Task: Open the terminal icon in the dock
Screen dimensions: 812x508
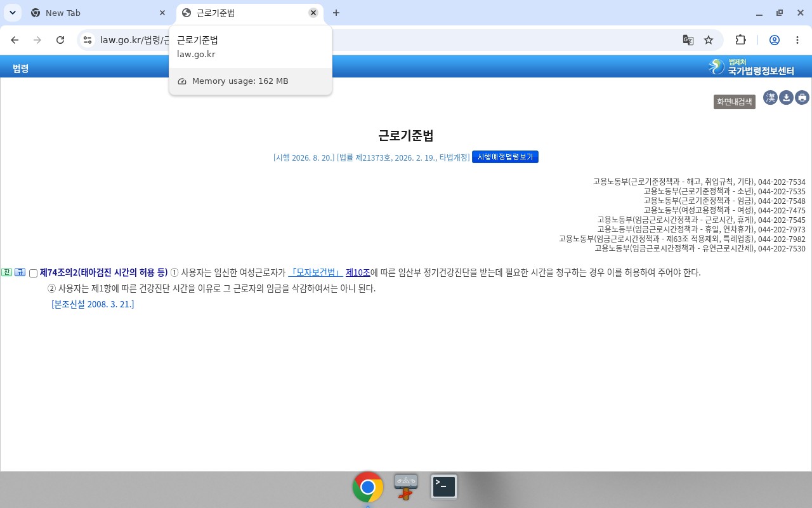Action: tap(444, 487)
